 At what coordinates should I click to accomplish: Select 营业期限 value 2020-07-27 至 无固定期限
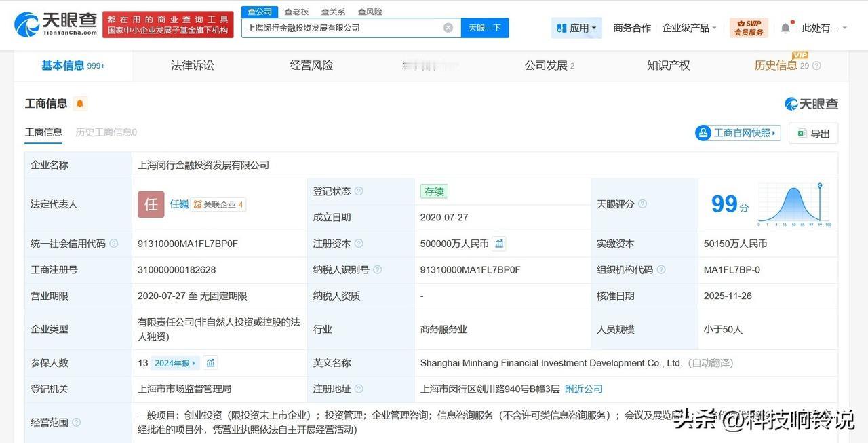[193, 296]
